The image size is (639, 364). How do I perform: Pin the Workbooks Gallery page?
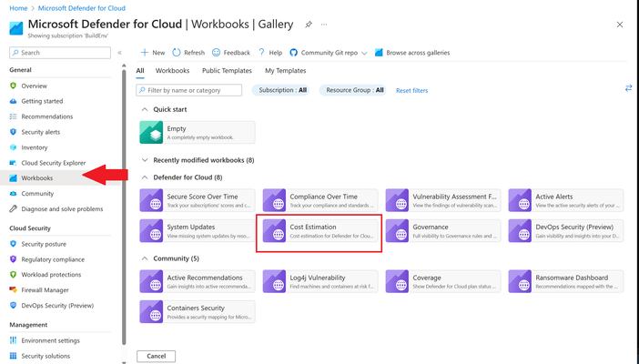coord(309,25)
